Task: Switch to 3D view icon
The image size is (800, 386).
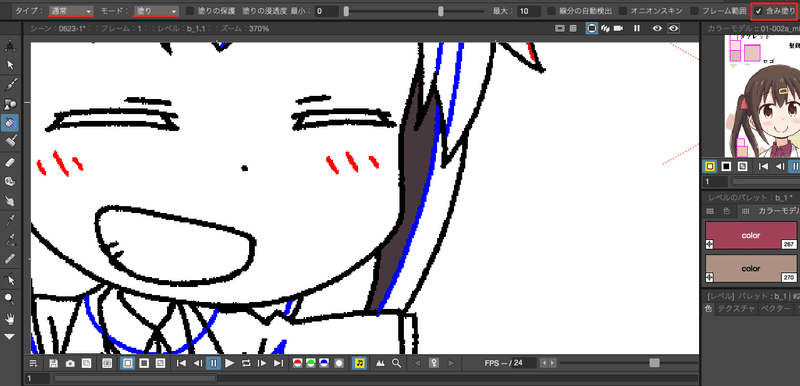Action: 606,29
